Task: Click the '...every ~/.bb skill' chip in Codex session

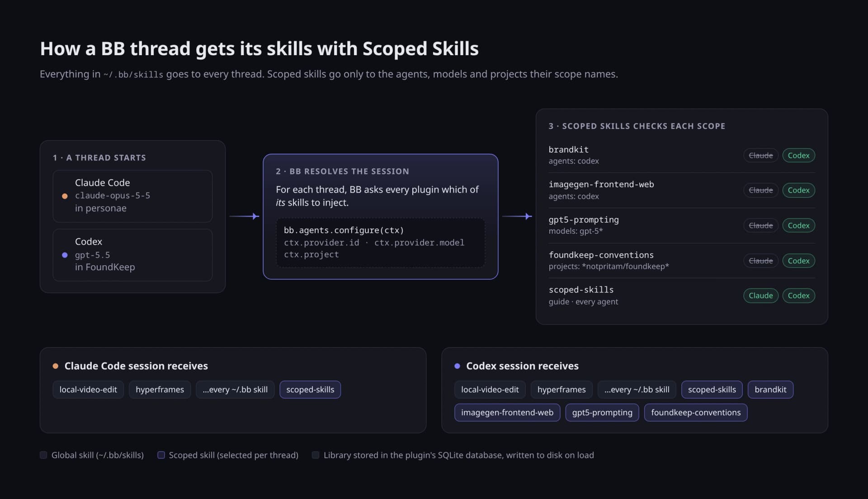Action: (637, 390)
